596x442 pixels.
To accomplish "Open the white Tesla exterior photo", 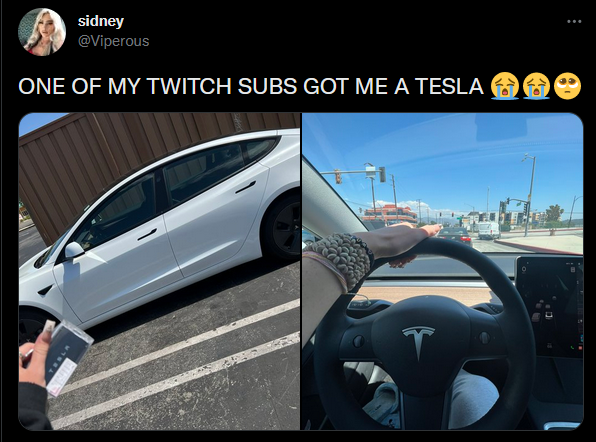I will pos(159,271).
